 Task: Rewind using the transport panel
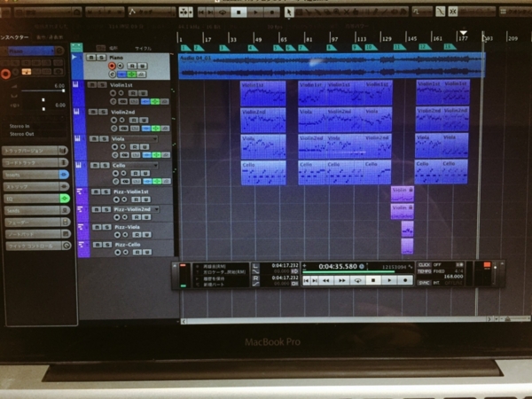(x=326, y=280)
